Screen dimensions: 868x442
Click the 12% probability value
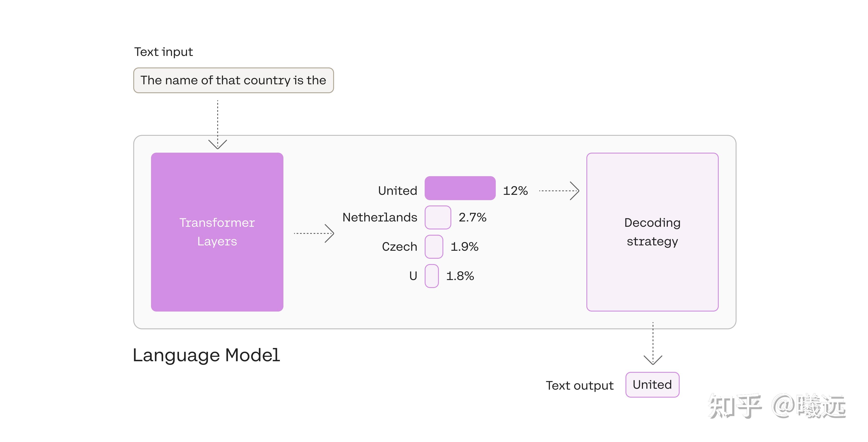pos(515,191)
